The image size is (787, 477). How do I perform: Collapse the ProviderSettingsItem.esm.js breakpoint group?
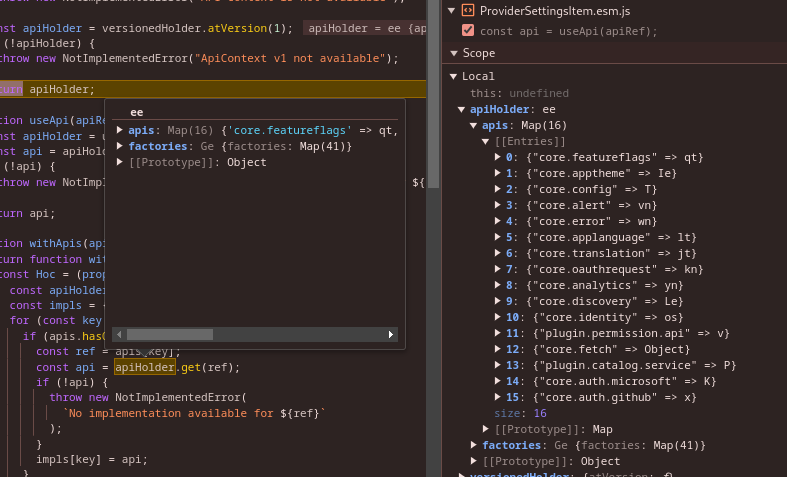coord(452,10)
